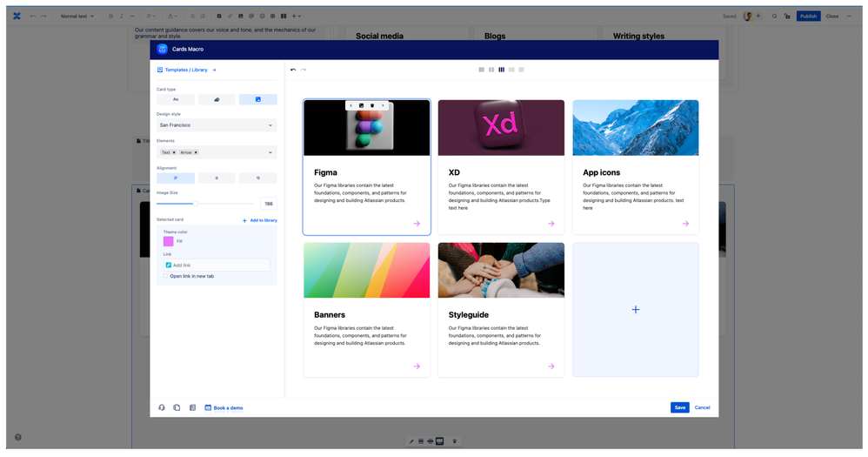Open the Theme color fill swatch

(168, 241)
